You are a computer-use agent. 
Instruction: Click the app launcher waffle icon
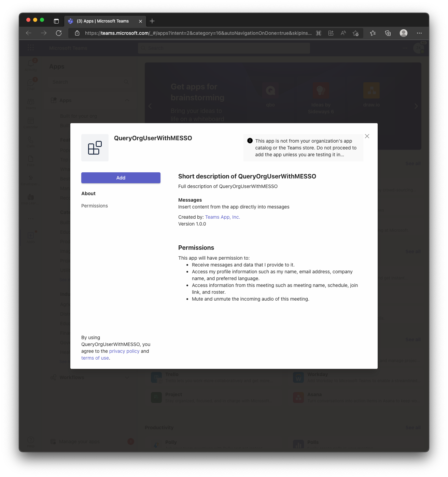(31, 48)
